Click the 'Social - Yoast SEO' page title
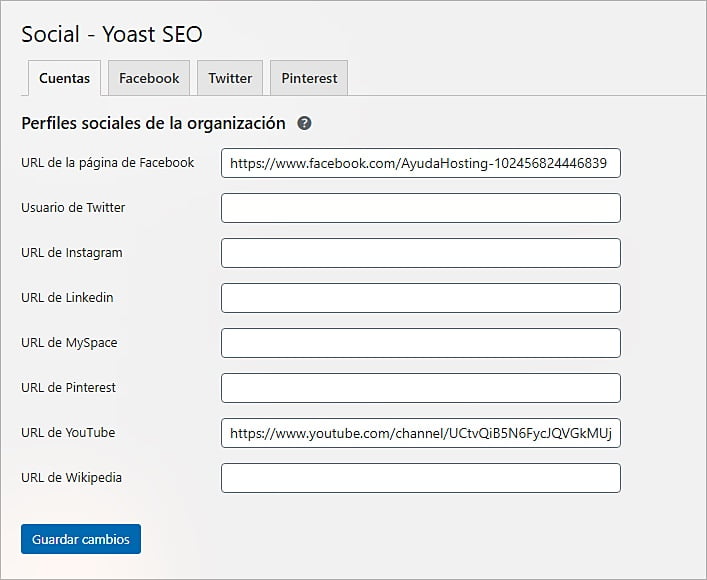Viewport: 707px width, 580px height. coord(112,34)
